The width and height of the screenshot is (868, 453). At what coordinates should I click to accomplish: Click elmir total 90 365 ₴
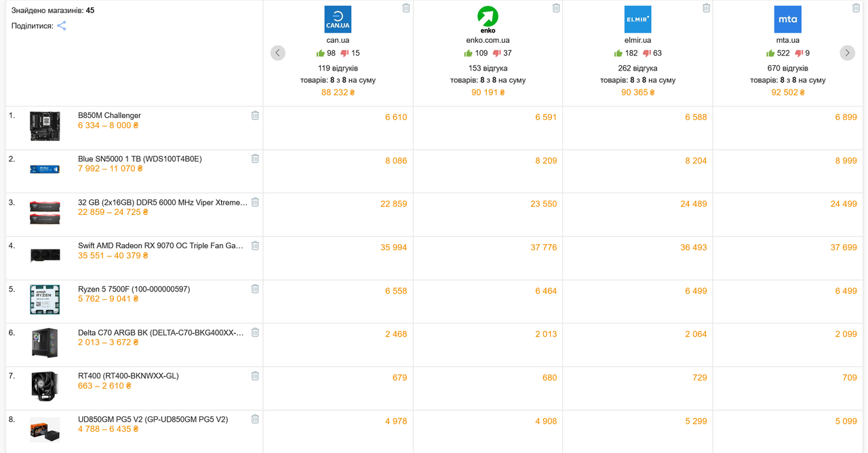click(637, 92)
